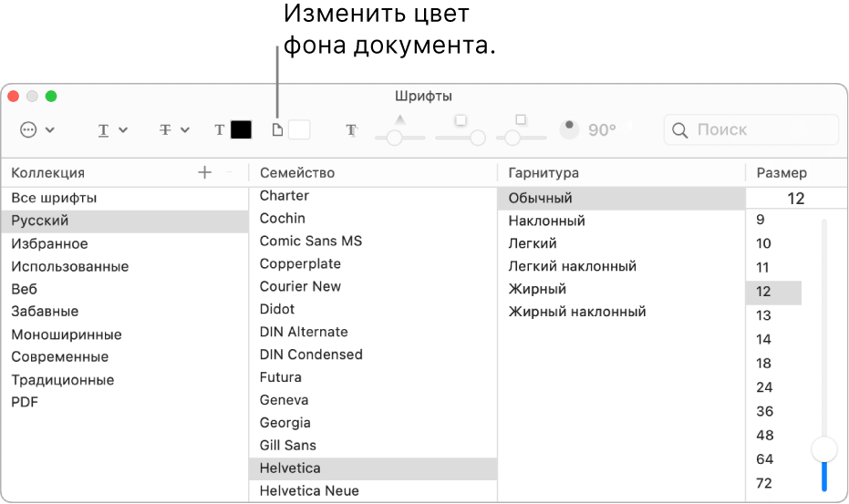The width and height of the screenshot is (849, 504).
Task: Click the text underline icon
Action: (x=103, y=130)
